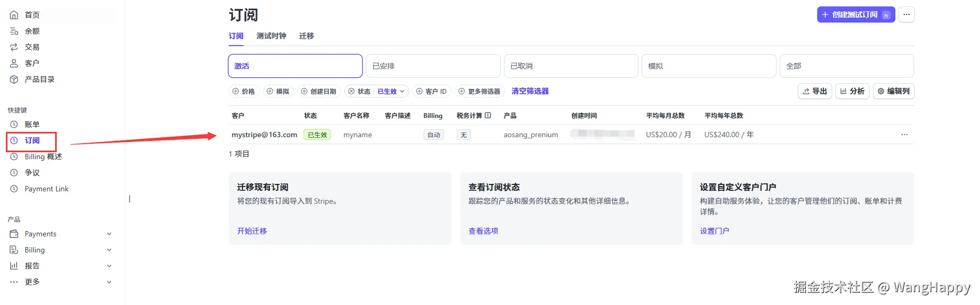Add 客户 ID filter

pos(432,91)
